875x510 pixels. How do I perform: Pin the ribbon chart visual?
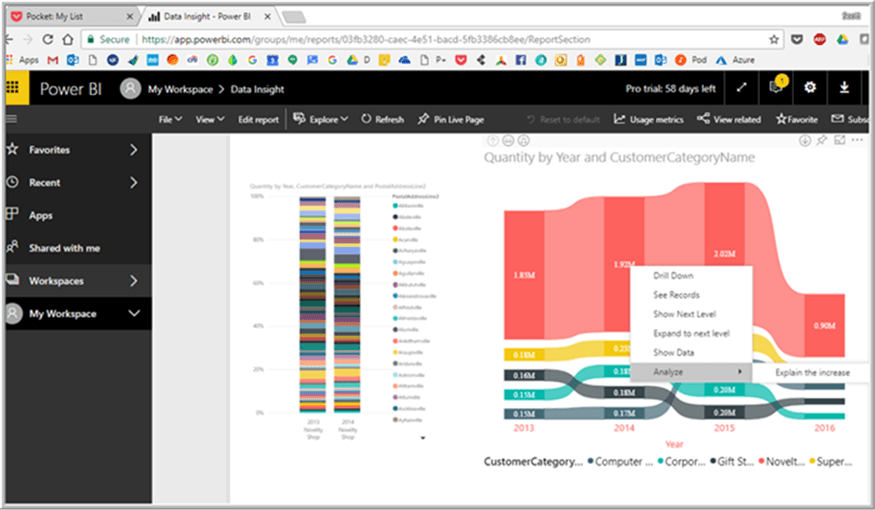pyautogui.click(x=821, y=141)
